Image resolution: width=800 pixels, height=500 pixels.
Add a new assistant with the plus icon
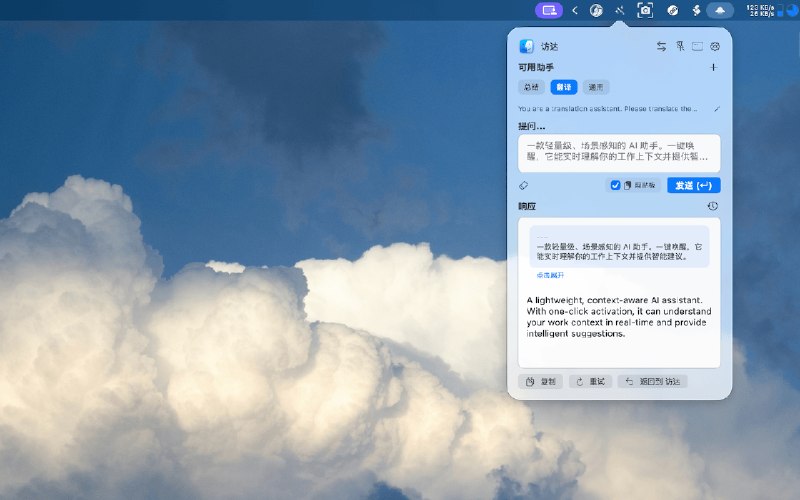[713, 67]
